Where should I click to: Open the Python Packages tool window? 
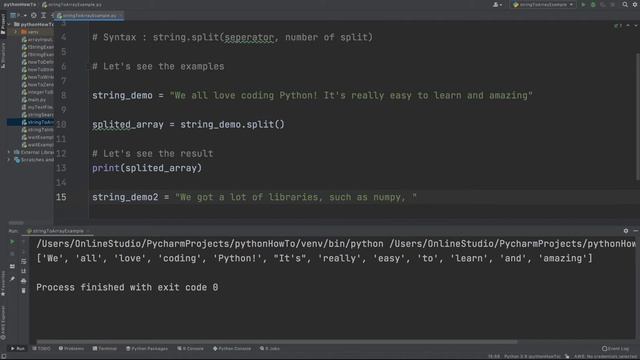click(147, 349)
